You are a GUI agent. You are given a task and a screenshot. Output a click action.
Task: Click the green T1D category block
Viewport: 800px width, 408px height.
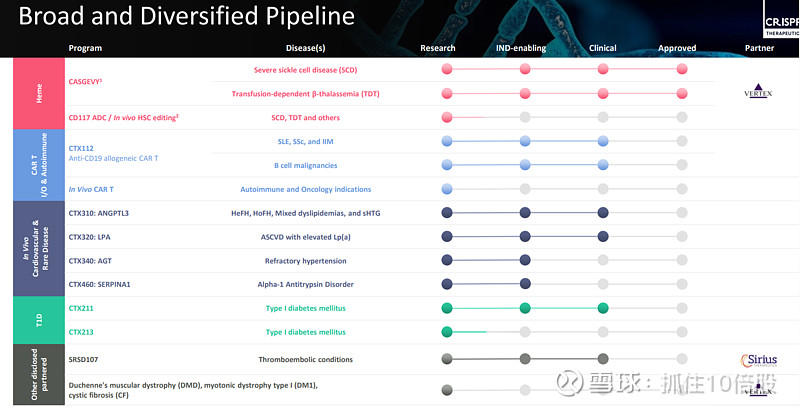coord(42,320)
